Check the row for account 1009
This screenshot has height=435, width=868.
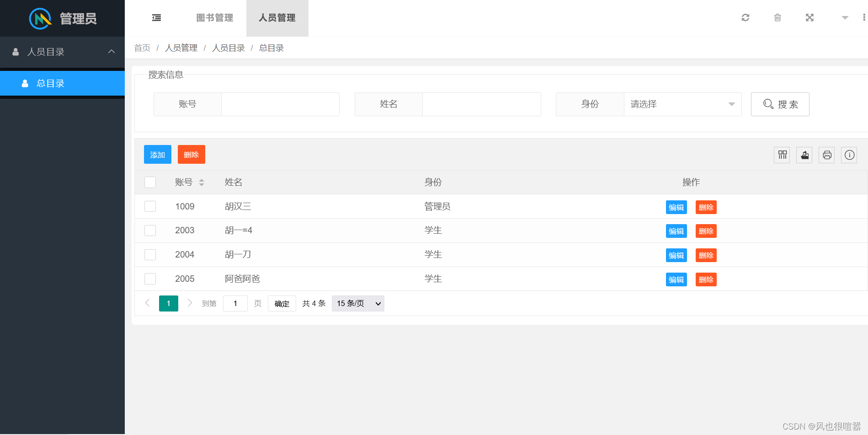[150, 206]
